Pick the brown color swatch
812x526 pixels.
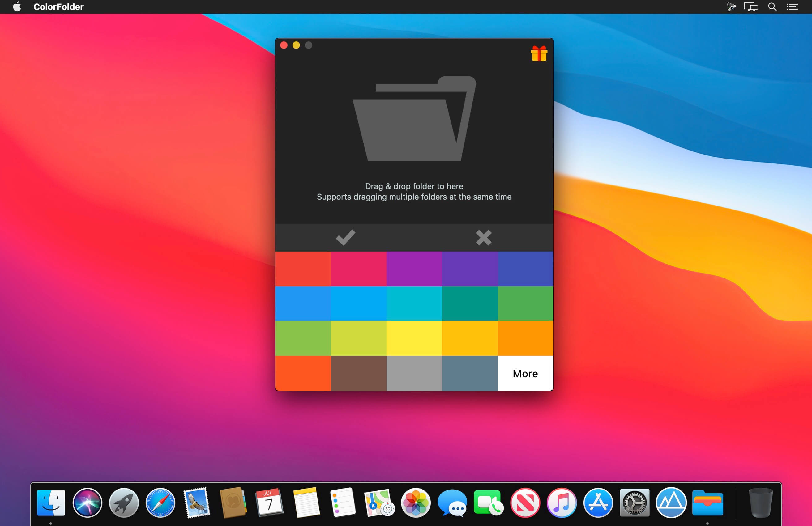[x=358, y=373]
